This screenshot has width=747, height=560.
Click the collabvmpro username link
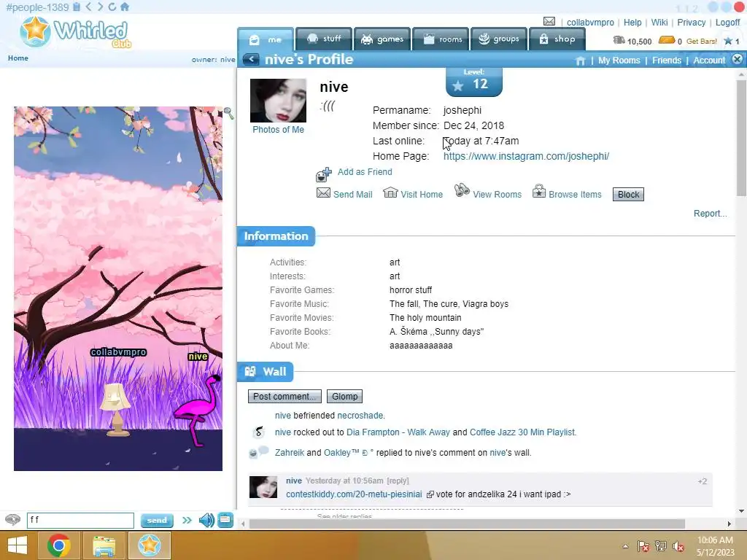[x=590, y=23]
